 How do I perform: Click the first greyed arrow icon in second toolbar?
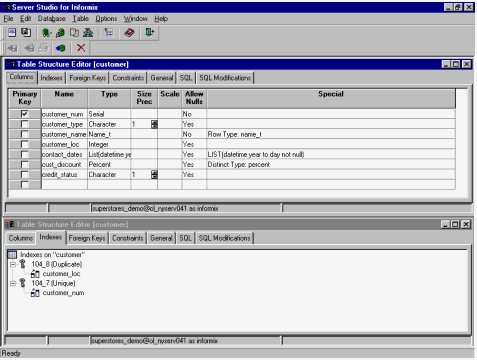(x=13, y=48)
